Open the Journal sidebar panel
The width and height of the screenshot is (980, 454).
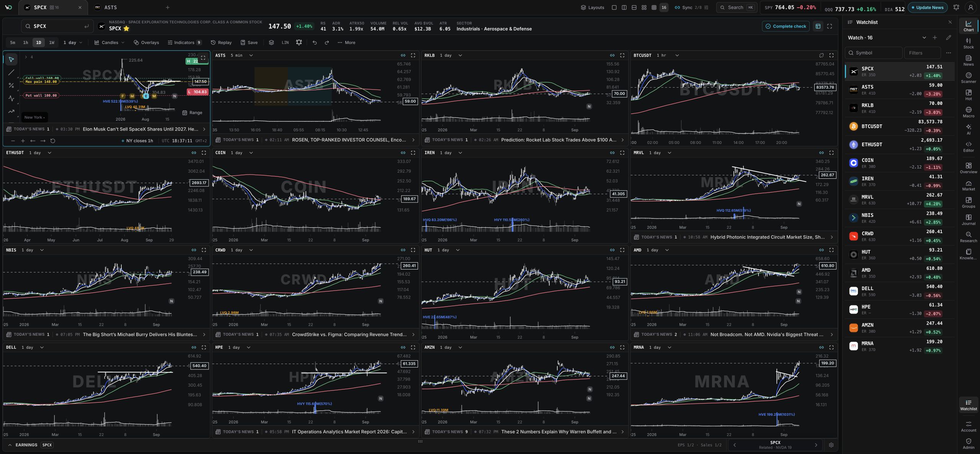tap(969, 220)
